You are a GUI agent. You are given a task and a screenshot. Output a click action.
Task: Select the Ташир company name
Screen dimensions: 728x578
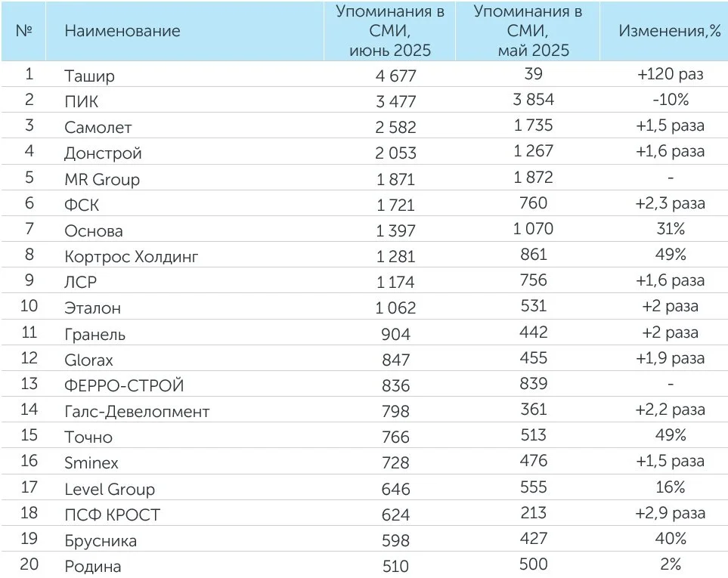(x=89, y=76)
